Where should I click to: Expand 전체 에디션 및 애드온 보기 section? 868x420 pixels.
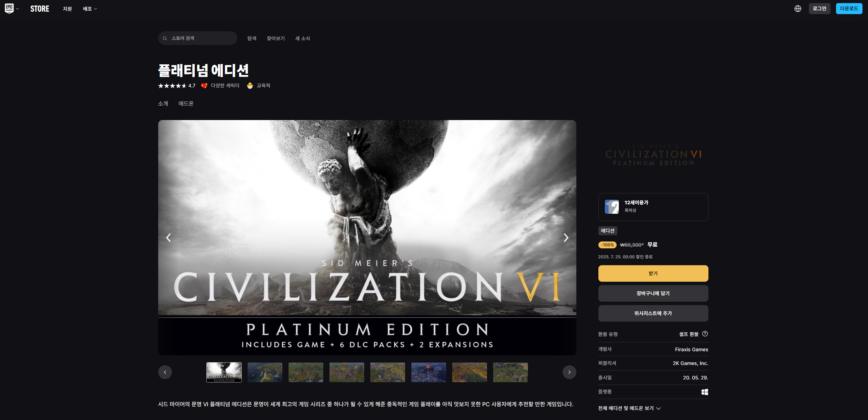[629, 408]
